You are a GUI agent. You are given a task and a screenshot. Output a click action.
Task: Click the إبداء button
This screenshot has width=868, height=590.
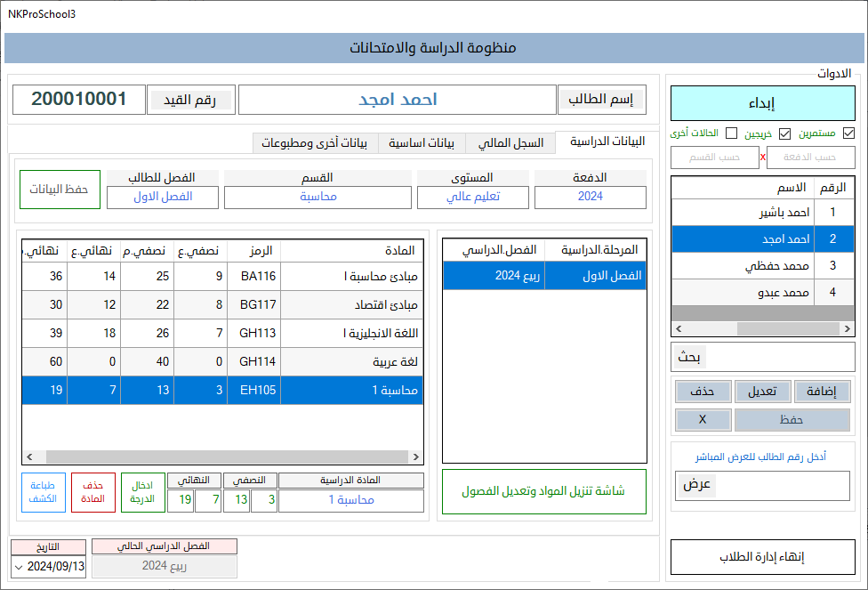coord(763,103)
